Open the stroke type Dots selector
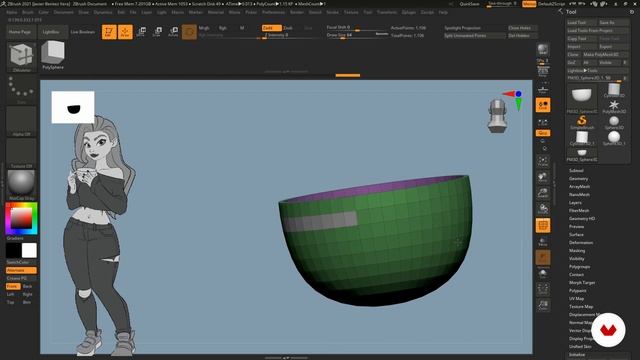The height and width of the screenshot is (360, 640). pyautogui.click(x=21, y=89)
